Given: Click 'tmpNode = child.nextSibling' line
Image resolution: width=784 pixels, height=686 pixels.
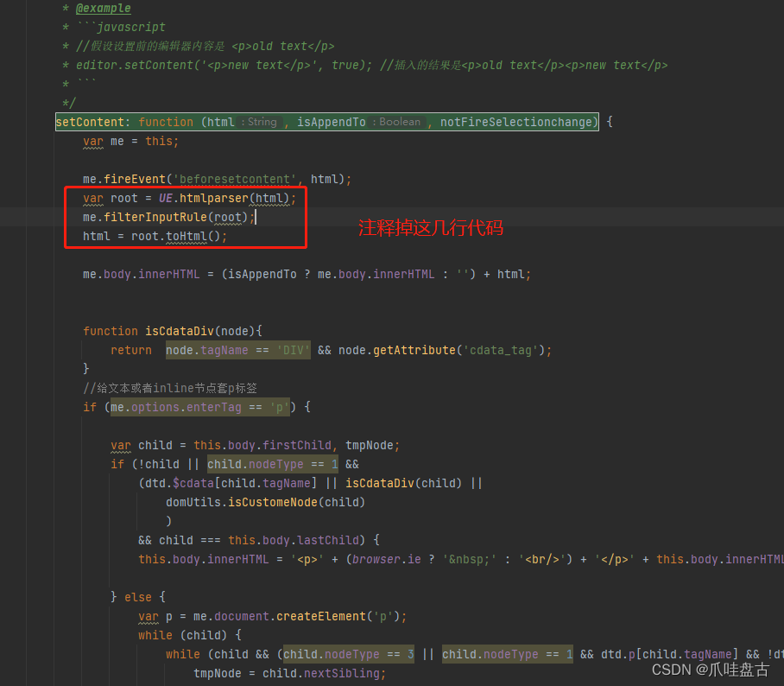Looking at the screenshot, I should pyautogui.click(x=289, y=674).
